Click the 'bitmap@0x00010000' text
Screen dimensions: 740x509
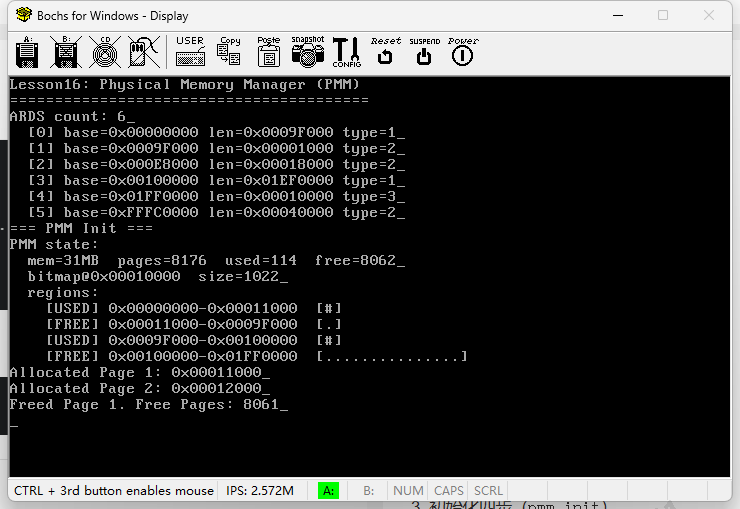coord(104,276)
